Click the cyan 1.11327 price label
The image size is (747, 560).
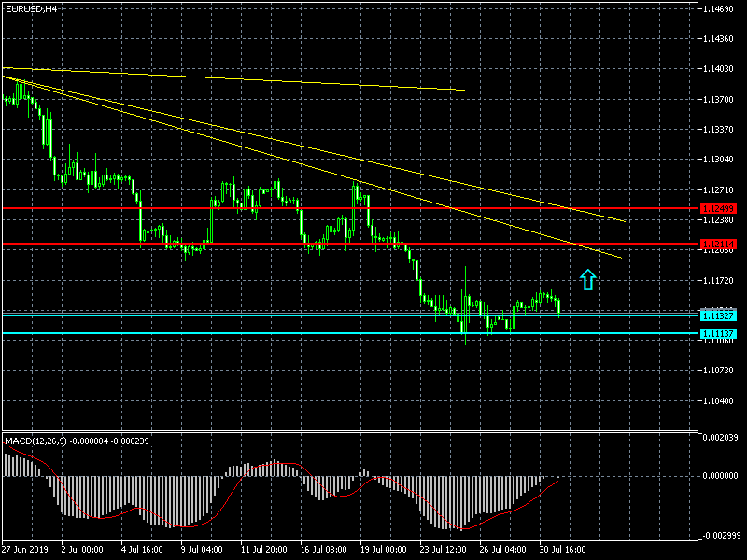point(718,316)
